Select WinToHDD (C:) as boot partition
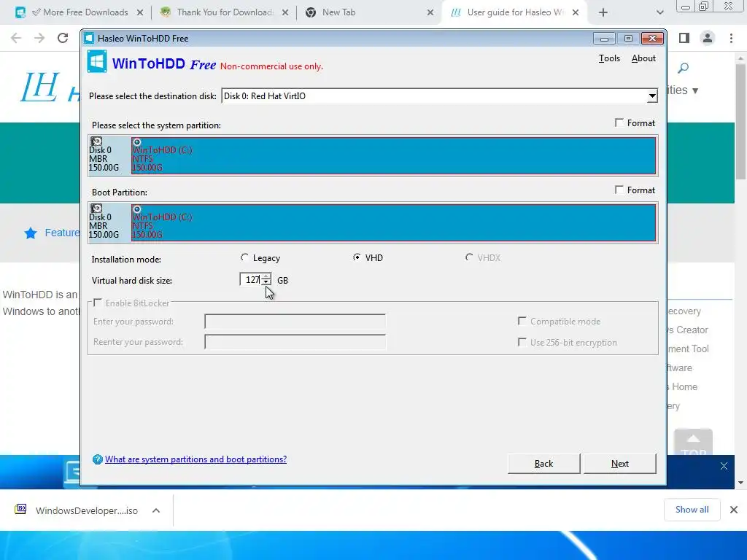Screen dimensions: 747x560 (393, 223)
